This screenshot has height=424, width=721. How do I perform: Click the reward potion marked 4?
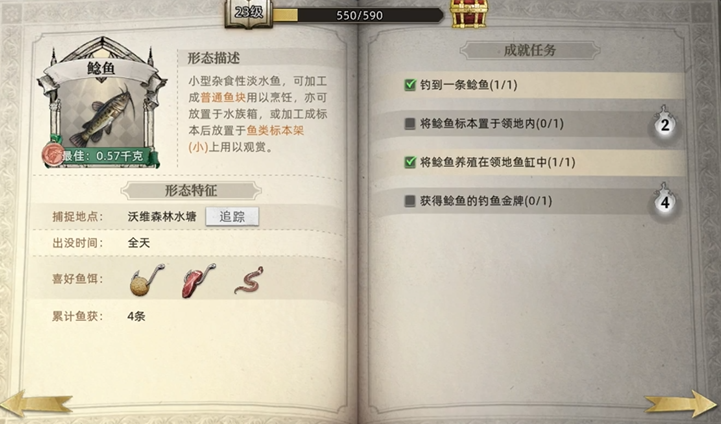point(664,201)
